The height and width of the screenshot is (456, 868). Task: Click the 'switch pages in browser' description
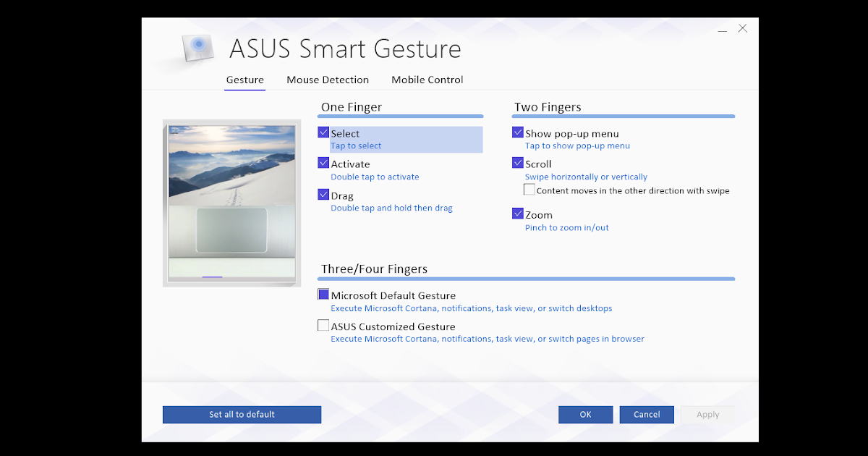[x=488, y=339]
